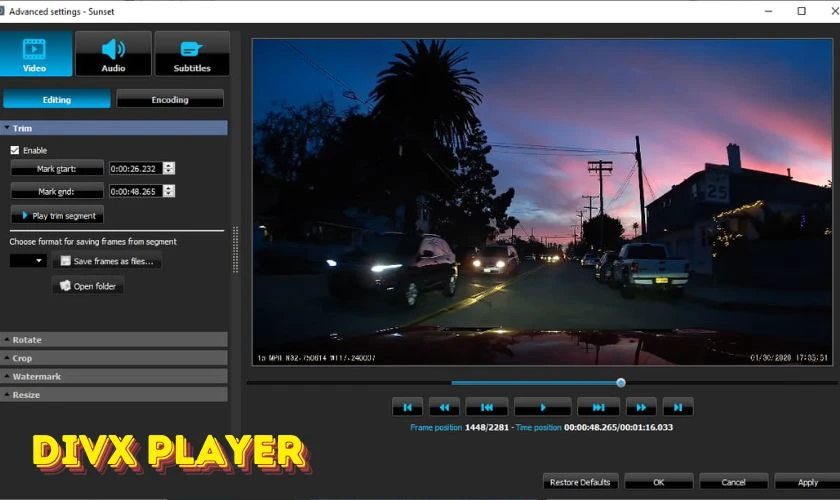Adjust the Mark end time spinner
840x500 pixels.
pyautogui.click(x=169, y=191)
